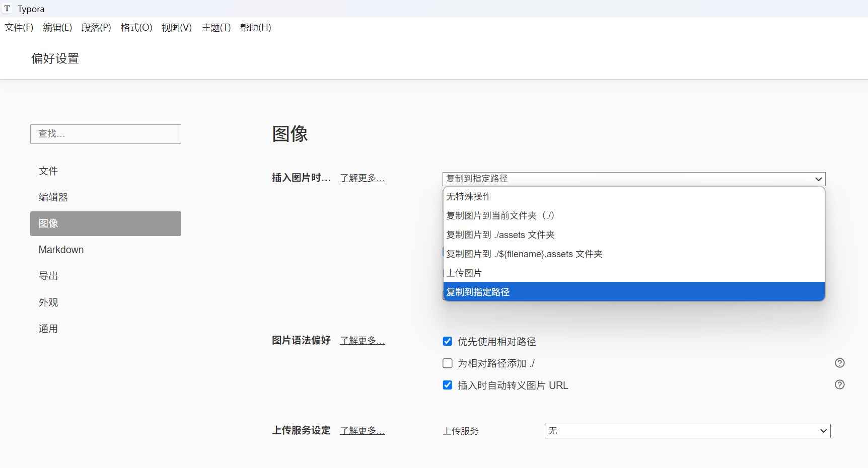Image resolution: width=868 pixels, height=468 pixels.
Task: Open the 主题(T) menu
Action: tap(216, 28)
